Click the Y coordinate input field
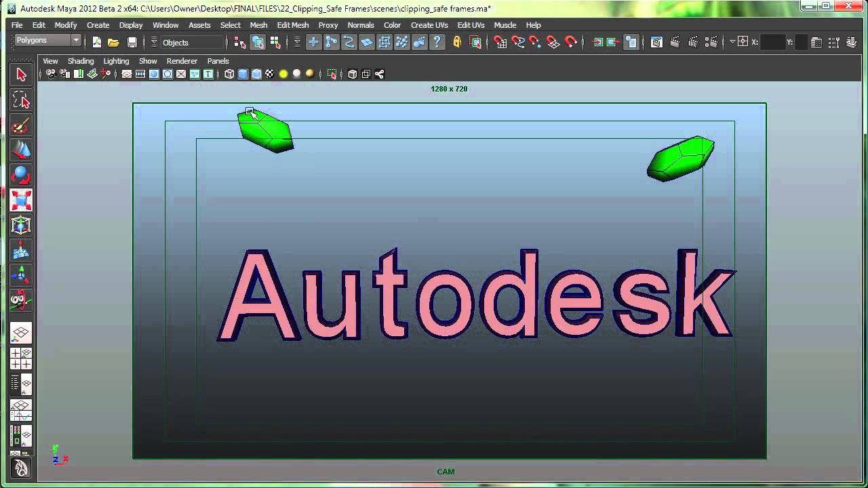This screenshot has width=868, height=488. tap(801, 42)
